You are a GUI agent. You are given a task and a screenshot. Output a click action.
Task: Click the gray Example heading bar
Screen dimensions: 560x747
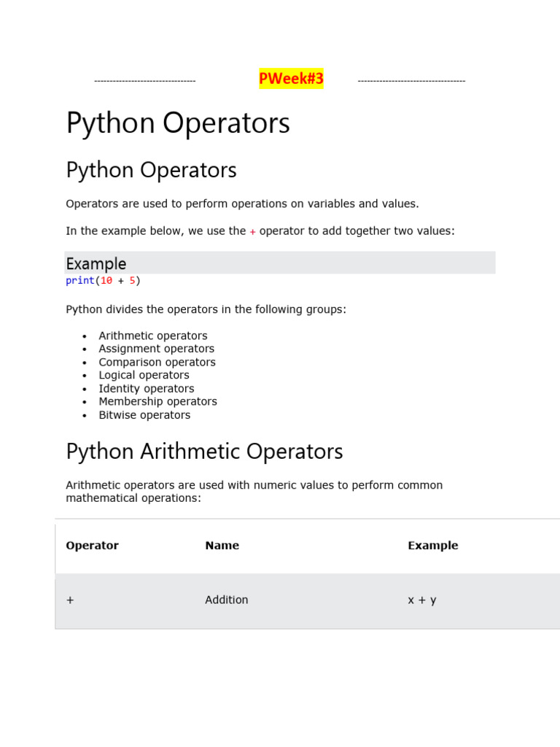280,263
